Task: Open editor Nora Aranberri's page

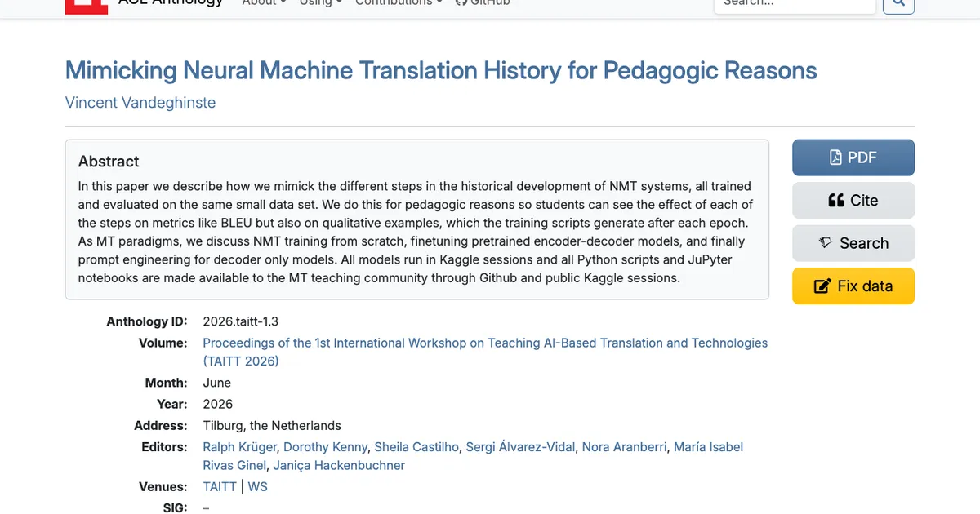Action: point(624,447)
